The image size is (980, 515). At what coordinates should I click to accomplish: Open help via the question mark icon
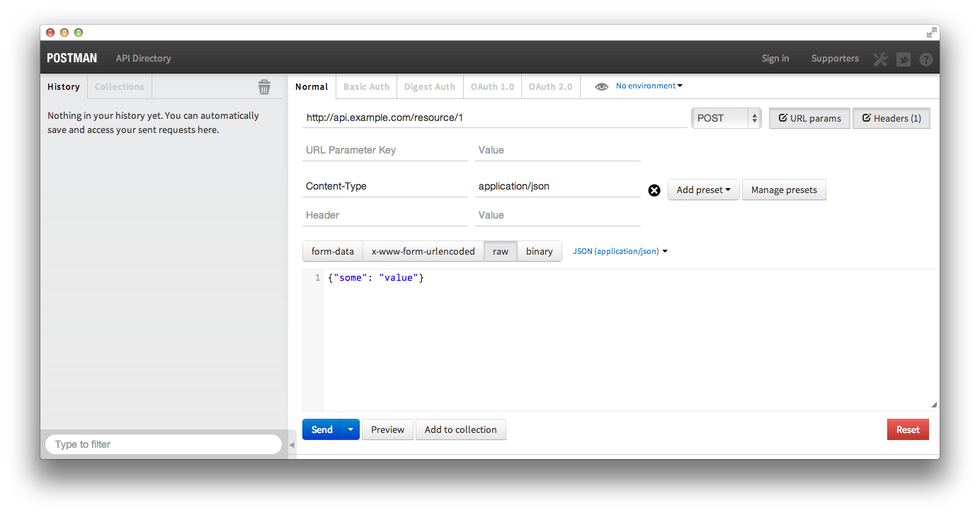click(x=926, y=59)
